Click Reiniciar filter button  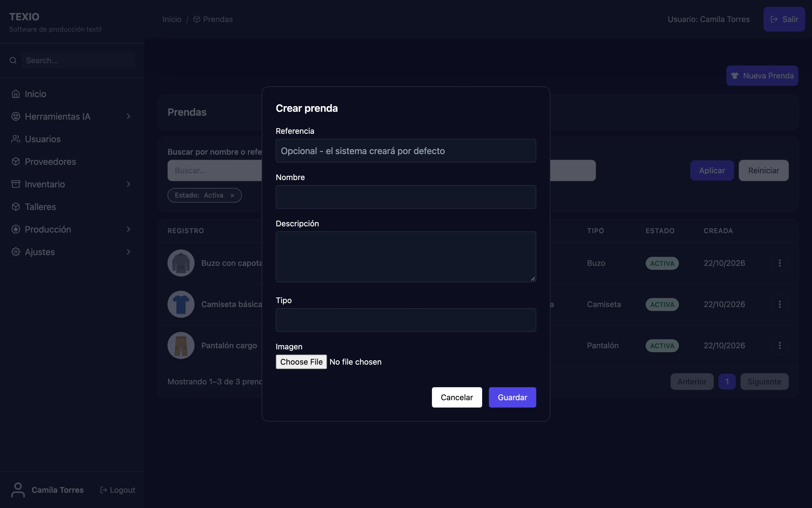[x=764, y=170]
